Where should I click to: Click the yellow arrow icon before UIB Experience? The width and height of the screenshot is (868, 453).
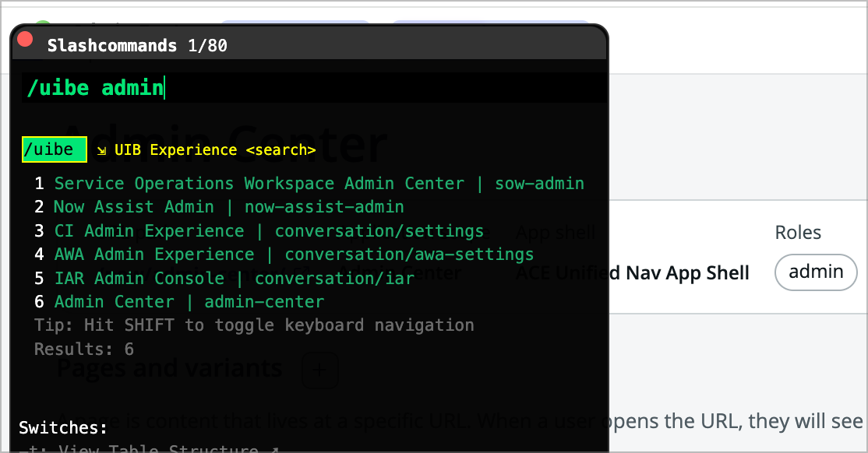pyautogui.click(x=101, y=149)
